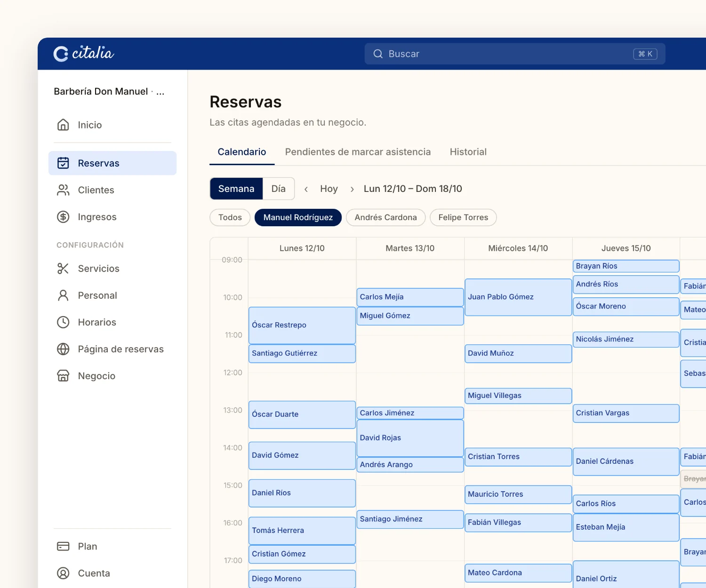Open Pendientes de marcar asistencia tab
Image resolution: width=706 pixels, height=588 pixels.
358,152
